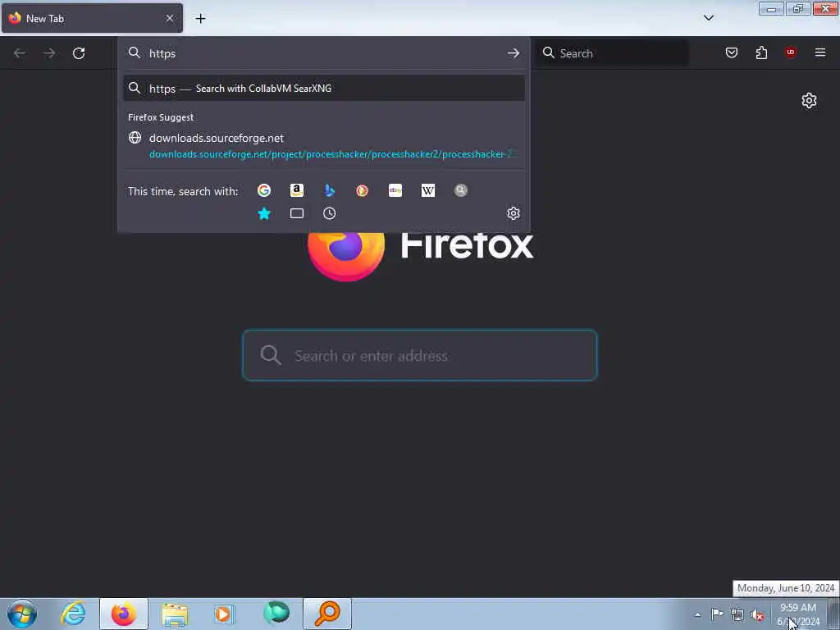Open Windows Explorer from taskbar
This screenshot has width=840, height=630.
click(x=174, y=614)
